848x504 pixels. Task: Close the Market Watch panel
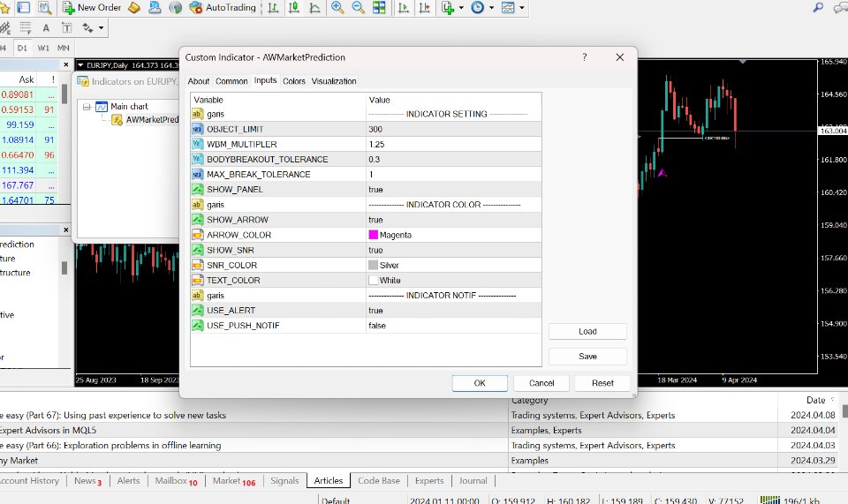[x=66, y=64]
